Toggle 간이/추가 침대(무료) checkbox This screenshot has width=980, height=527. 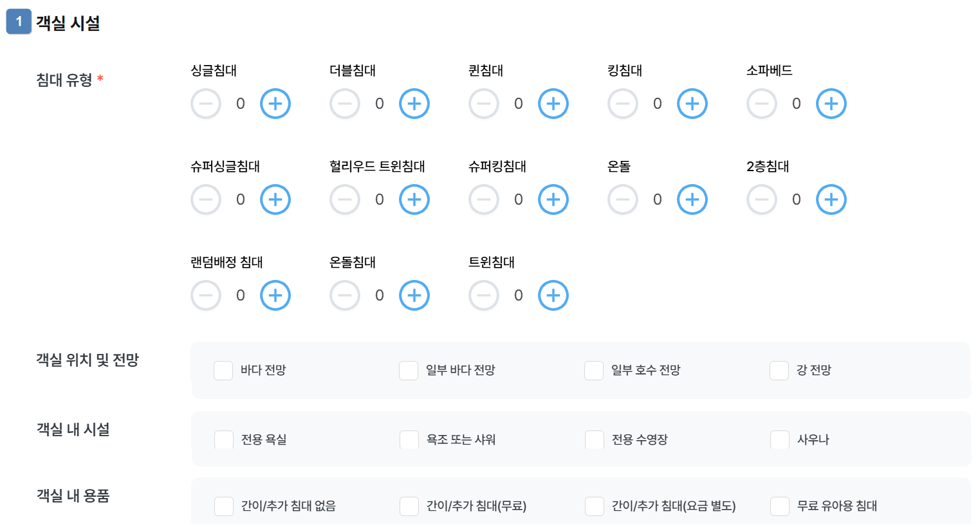[x=409, y=506]
